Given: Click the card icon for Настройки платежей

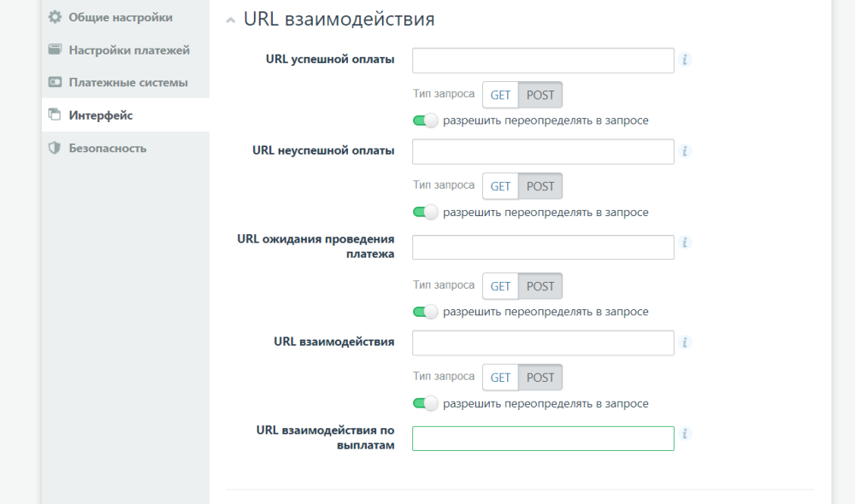Looking at the screenshot, I should 55,50.
